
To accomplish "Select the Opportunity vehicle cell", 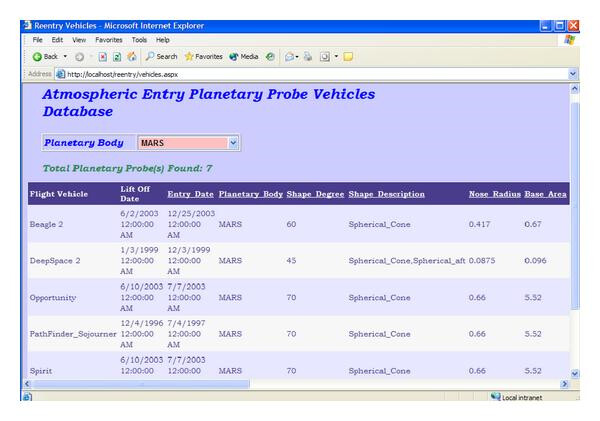I will point(53,297).
